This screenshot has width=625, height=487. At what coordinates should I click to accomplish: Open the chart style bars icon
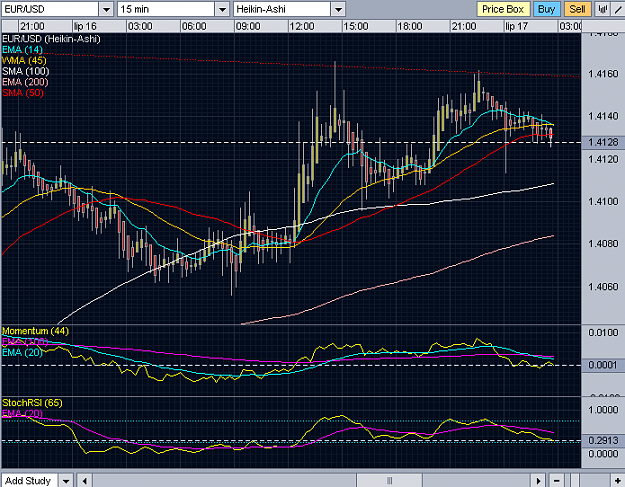pos(603,9)
